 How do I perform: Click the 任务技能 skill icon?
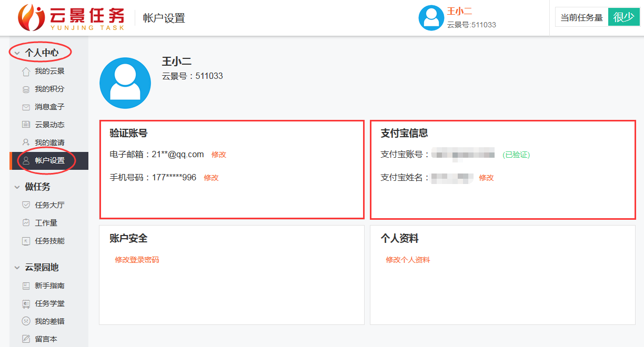[26, 241]
